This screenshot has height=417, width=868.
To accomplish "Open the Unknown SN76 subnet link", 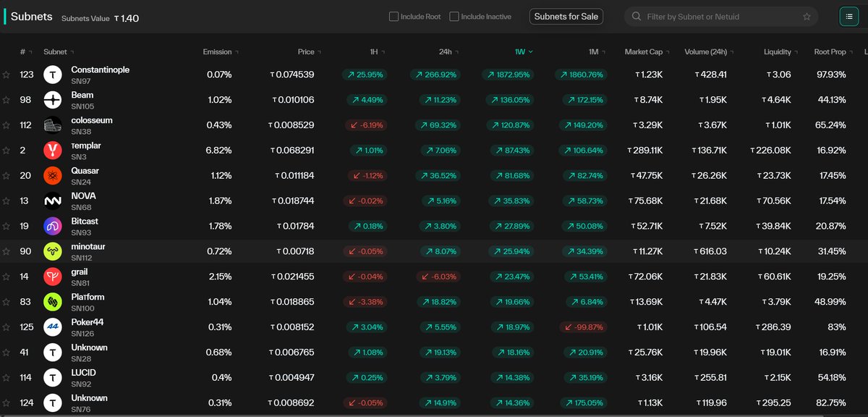I will 89,398.
